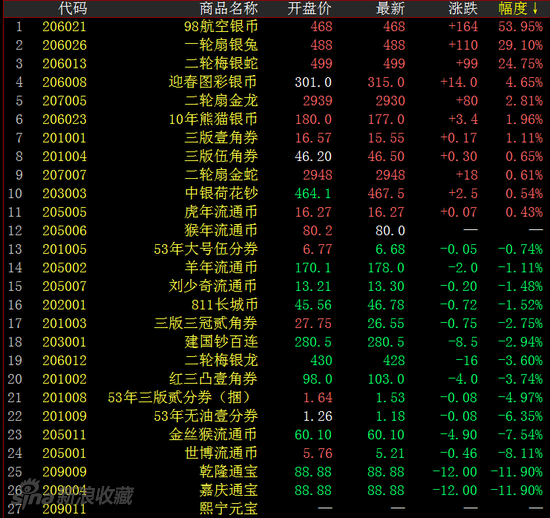Click code 206008
Image resolution: width=550 pixels, height=518 pixels.
tap(65, 82)
